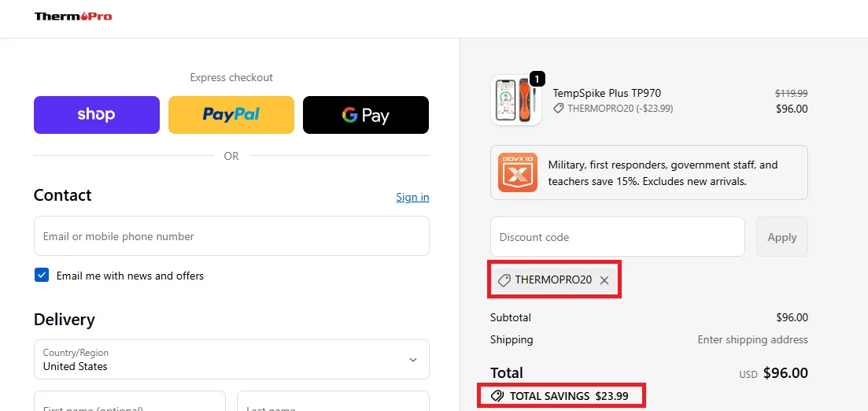
Task: Click the First name input field
Action: tap(130, 403)
